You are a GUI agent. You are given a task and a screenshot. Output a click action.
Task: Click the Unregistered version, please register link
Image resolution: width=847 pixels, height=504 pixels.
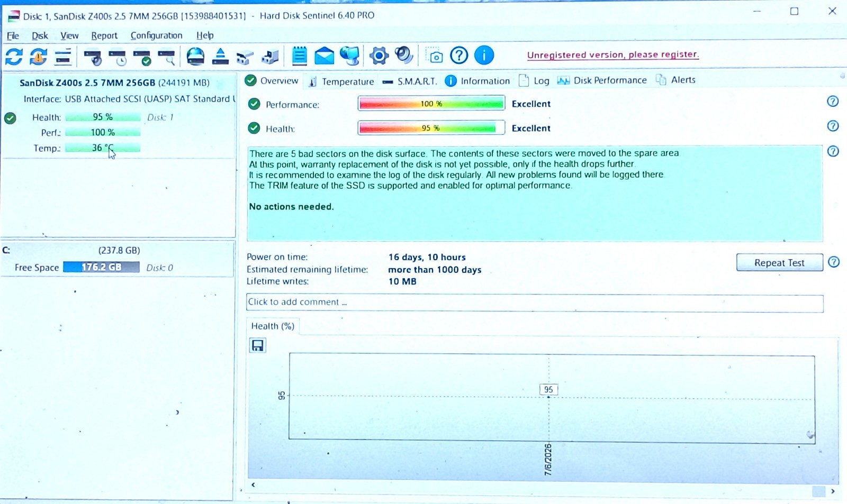(613, 54)
